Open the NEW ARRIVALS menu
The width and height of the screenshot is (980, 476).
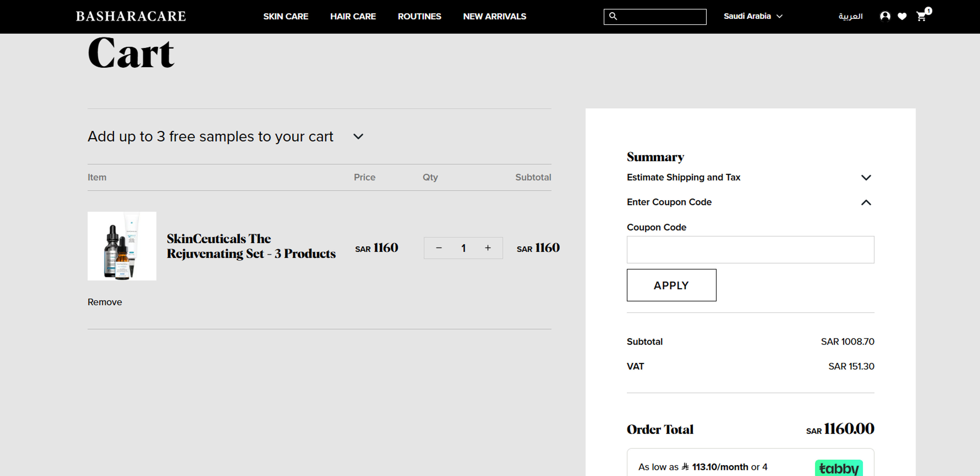coord(494,16)
